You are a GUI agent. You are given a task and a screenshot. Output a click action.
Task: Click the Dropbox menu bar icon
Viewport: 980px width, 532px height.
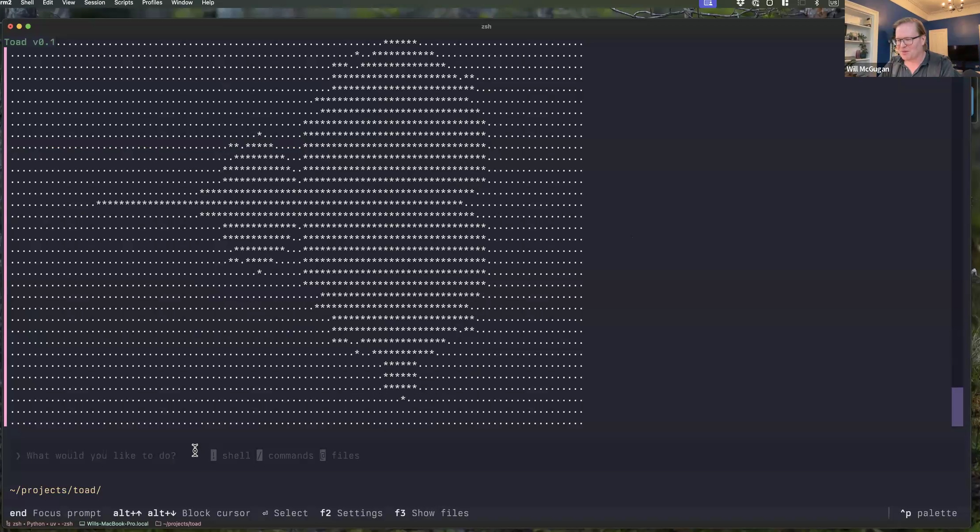point(741,3)
